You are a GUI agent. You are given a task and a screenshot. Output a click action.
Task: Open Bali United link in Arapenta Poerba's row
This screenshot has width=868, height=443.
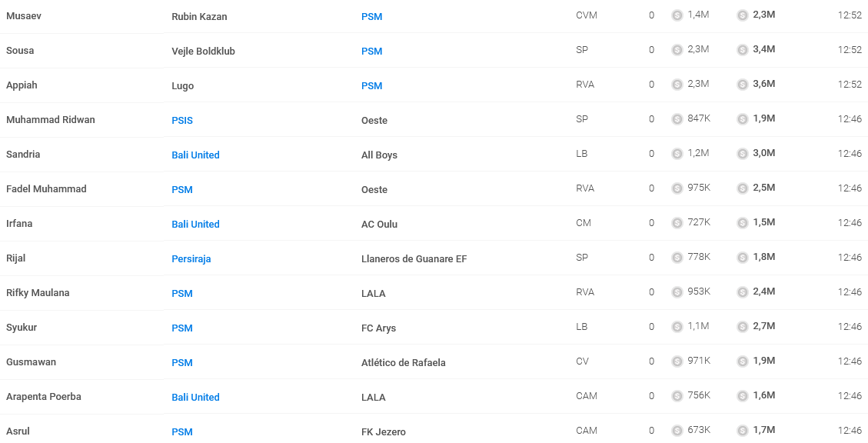click(x=195, y=397)
